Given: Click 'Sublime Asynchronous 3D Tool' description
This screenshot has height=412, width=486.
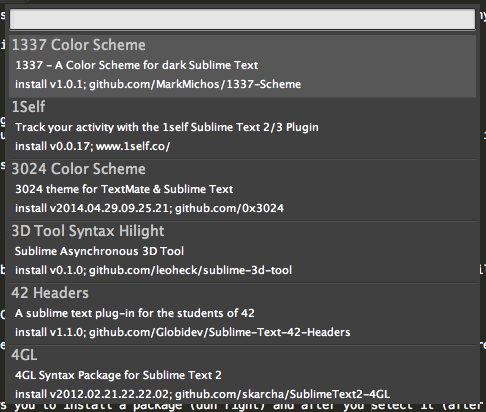Looking at the screenshot, I should [99, 251].
